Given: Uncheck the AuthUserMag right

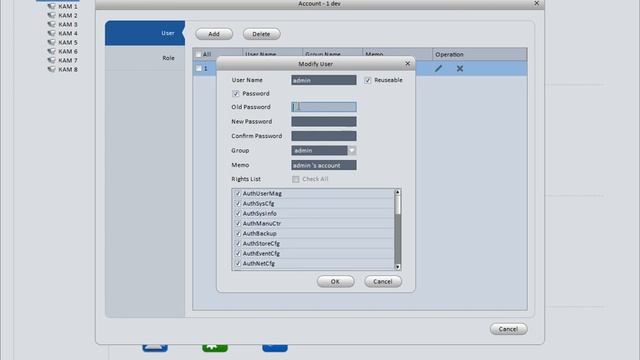Looking at the screenshot, I should tap(238, 193).
